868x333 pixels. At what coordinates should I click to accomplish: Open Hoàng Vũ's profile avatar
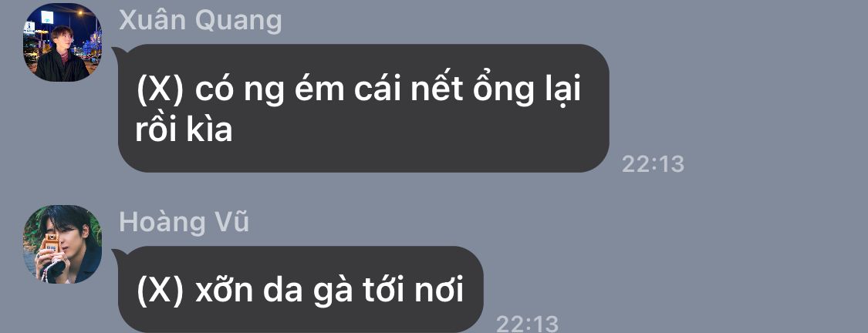(x=62, y=244)
